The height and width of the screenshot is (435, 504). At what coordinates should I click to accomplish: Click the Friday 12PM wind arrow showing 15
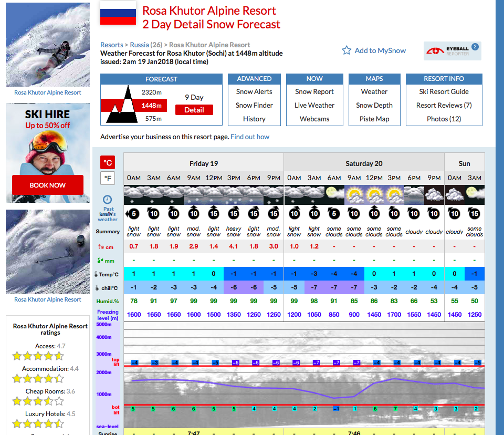pyautogui.click(x=214, y=213)
